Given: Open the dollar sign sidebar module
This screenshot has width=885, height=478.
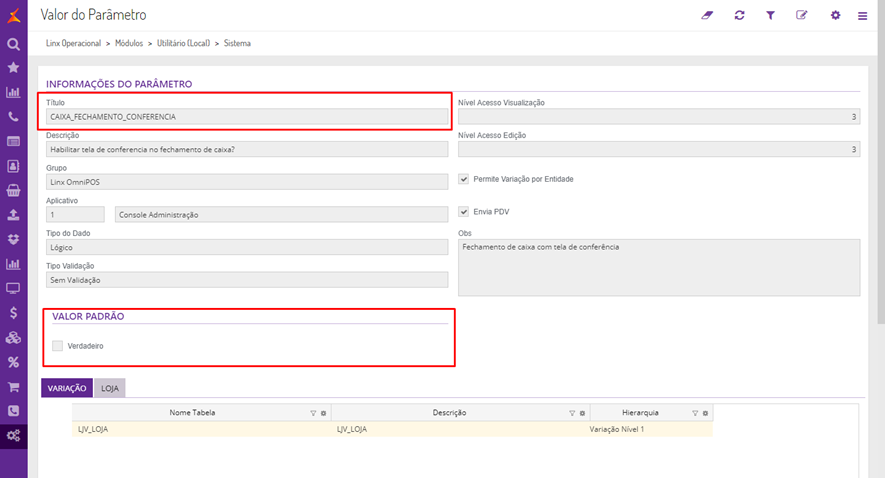Looking at the screenshot, I should click(13, 313).
